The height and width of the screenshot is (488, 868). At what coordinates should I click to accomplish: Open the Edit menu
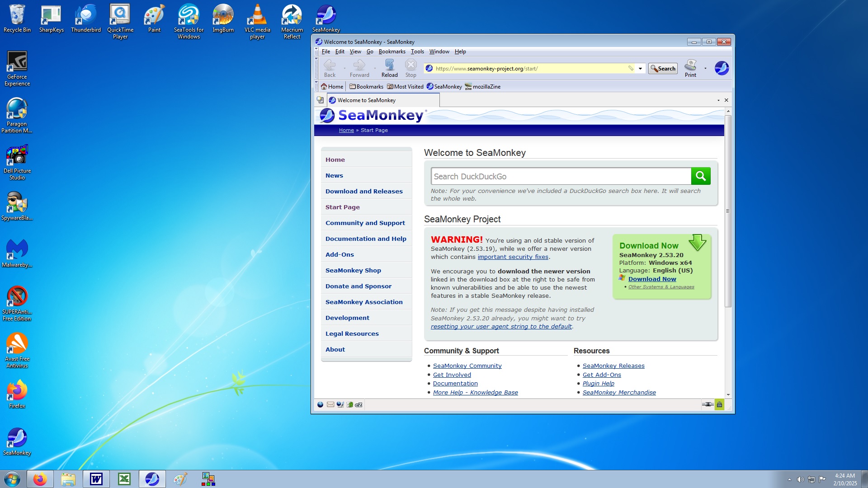coord(340,52)
